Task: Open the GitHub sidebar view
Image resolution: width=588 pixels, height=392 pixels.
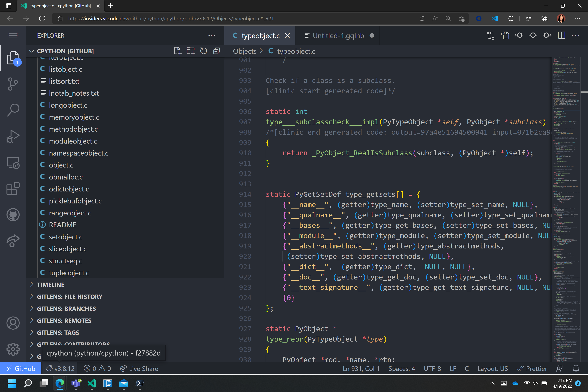Action: (x=13, y=215)
